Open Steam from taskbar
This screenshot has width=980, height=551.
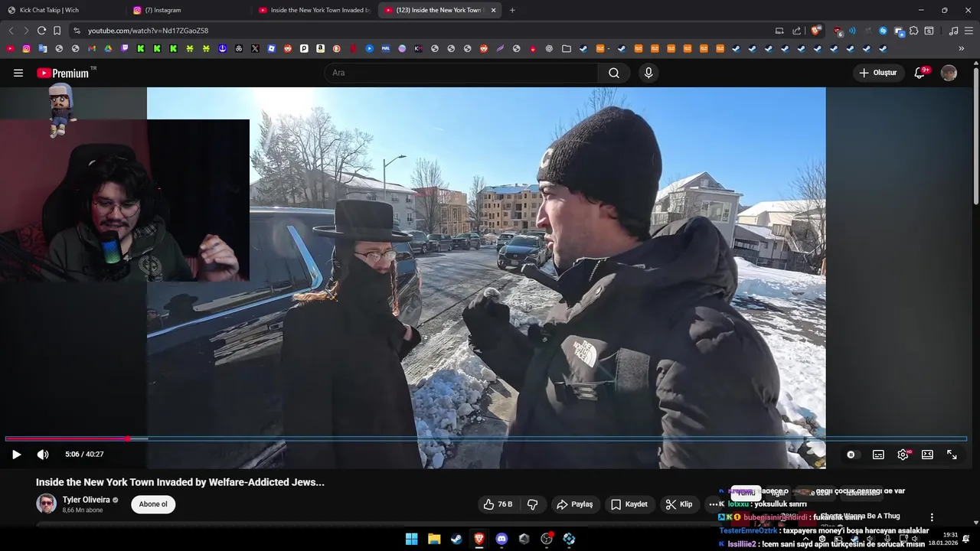coord(456,539)
